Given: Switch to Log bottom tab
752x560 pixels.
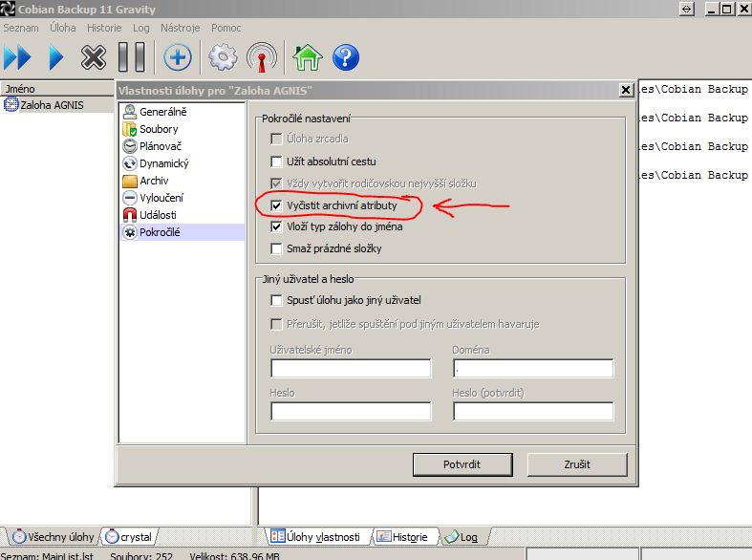Looking at the screenshot, I should click(x=462, y=536).
